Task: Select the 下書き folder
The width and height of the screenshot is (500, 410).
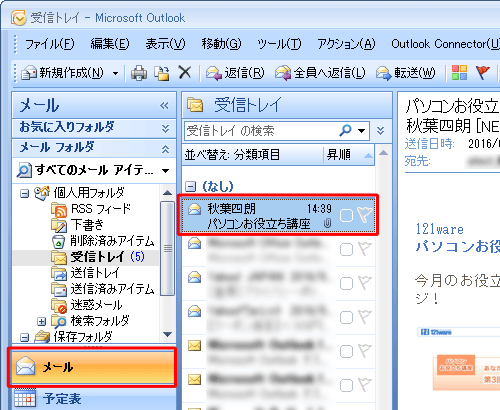Action: point(77,225)
